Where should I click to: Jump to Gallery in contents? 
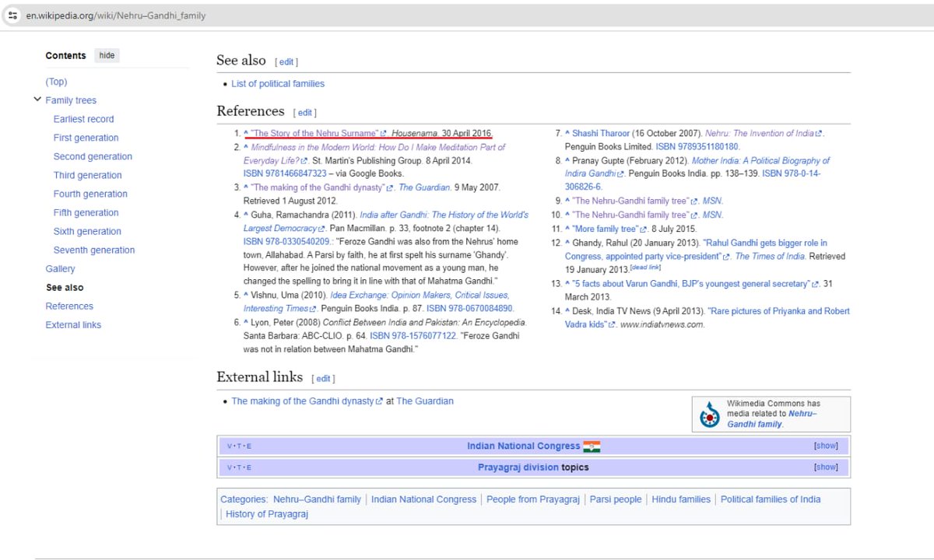61,268
